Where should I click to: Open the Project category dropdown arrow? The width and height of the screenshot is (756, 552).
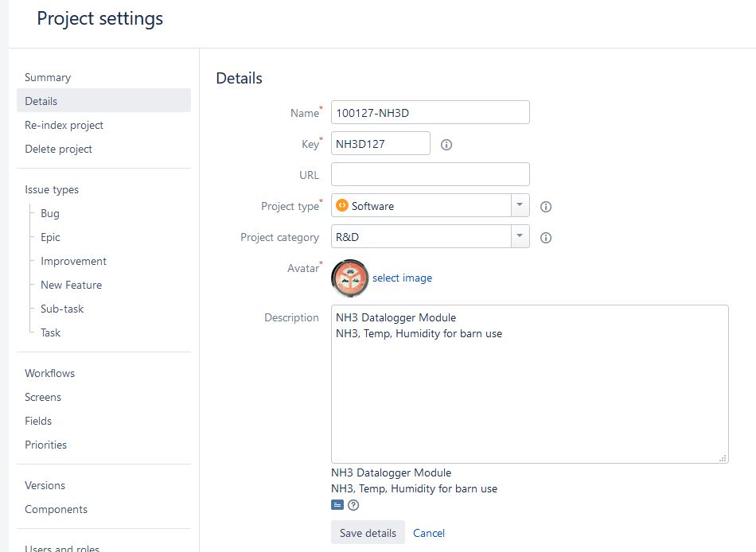click(520, 236)
